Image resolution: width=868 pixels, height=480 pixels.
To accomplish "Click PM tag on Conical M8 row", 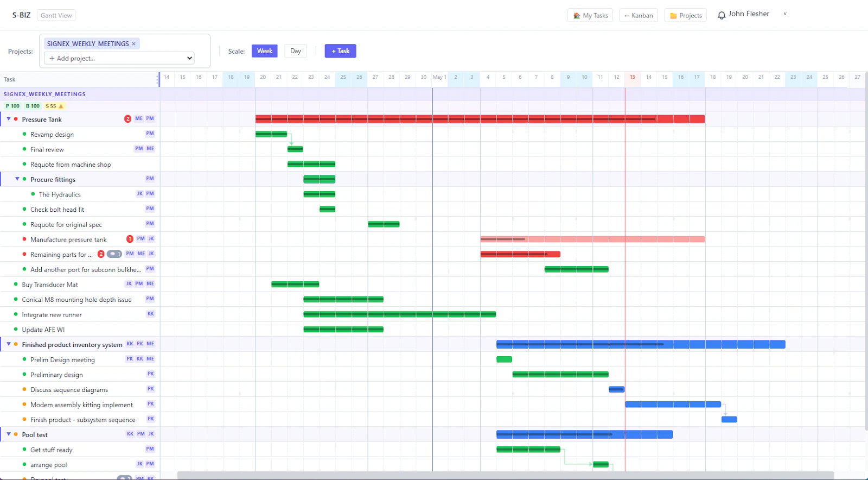I will tap(150, 299).
